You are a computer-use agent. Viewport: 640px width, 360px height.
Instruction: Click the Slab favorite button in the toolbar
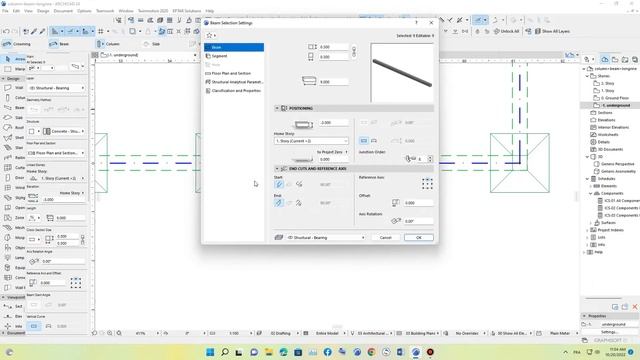pyautogui.click(x=151, y=44)
